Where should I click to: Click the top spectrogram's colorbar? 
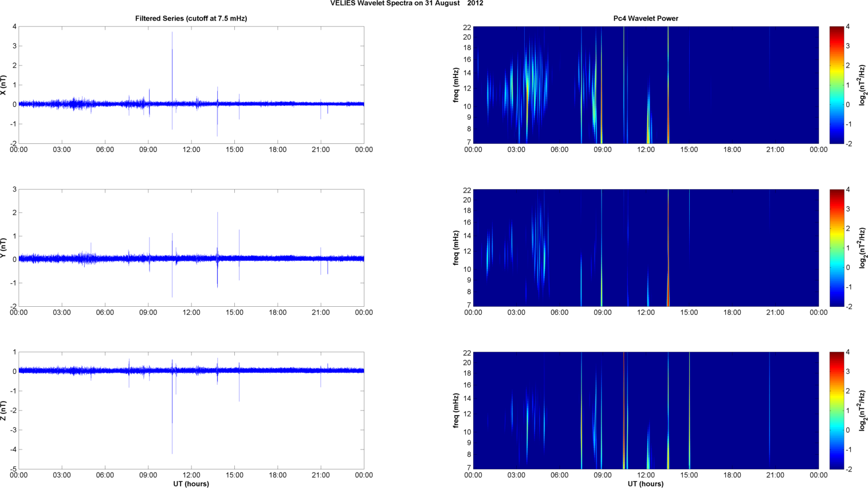(836, 85)
